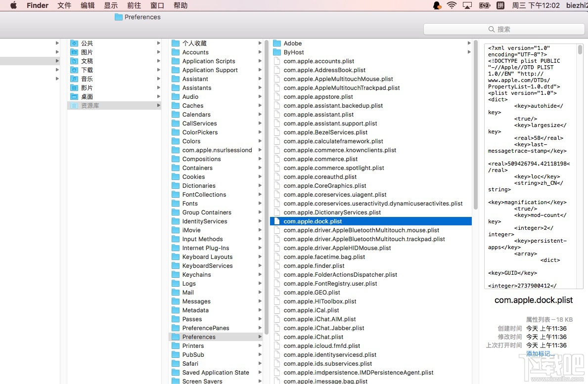This screenshot has width=588, height=384.
Task: Click the input method icon in menu bar
Action: click(500, 5)
